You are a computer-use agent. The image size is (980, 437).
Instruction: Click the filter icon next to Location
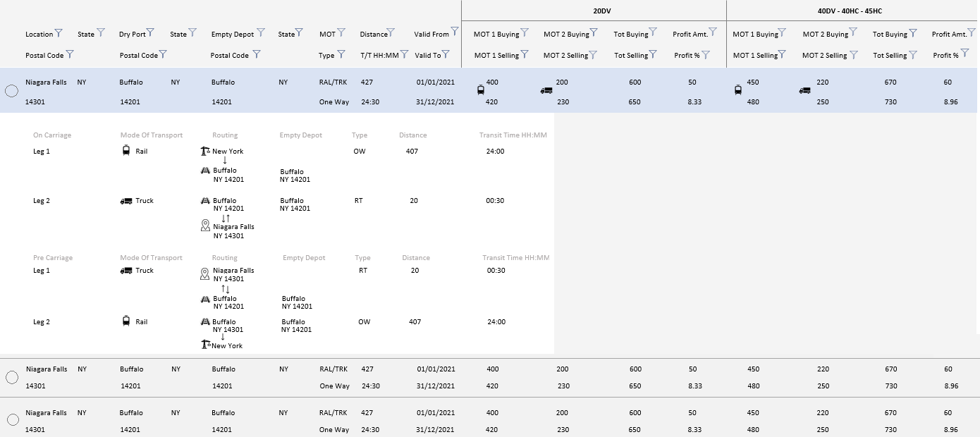point(59,33)
